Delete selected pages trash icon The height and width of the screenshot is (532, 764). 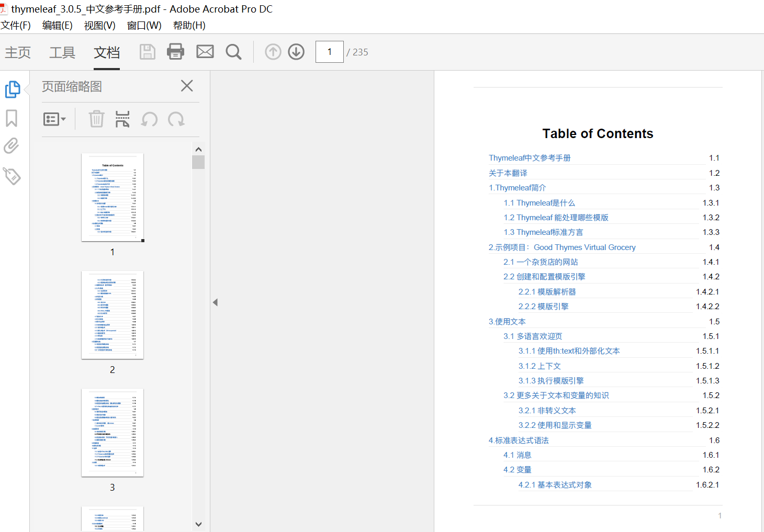[96, 119]
